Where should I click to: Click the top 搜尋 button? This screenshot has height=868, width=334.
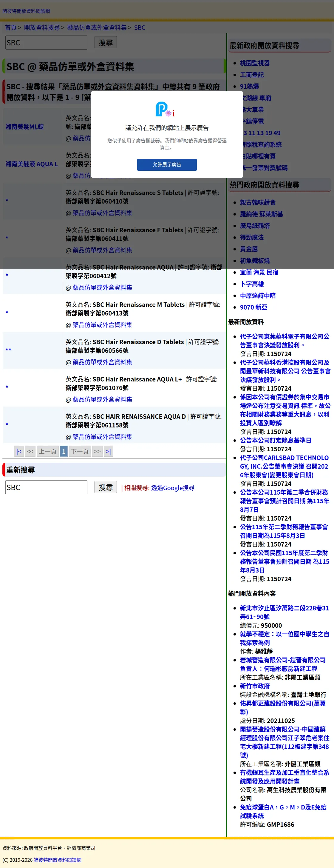pyautogui.click(x=105, y=42)
